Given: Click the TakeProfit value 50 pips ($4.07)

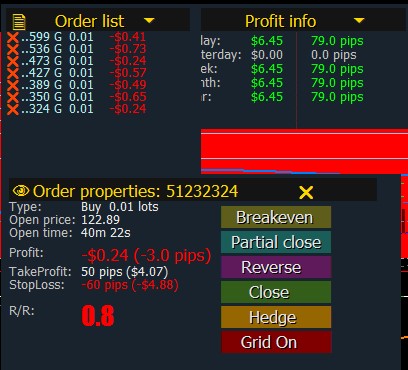Looking at the screenshot, I should [125, 272].
